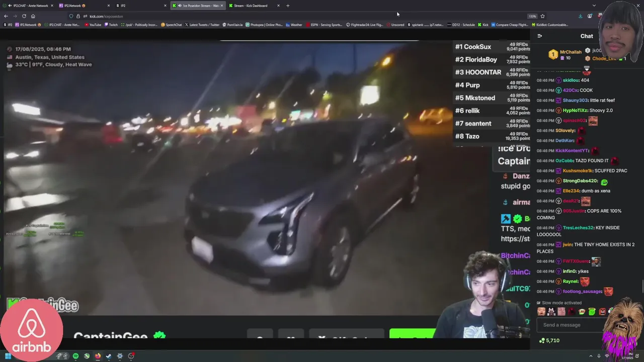The width and height of the screenshot is (644, 362).
Task: Go back one page in browser
Action: tap(6, 16)
